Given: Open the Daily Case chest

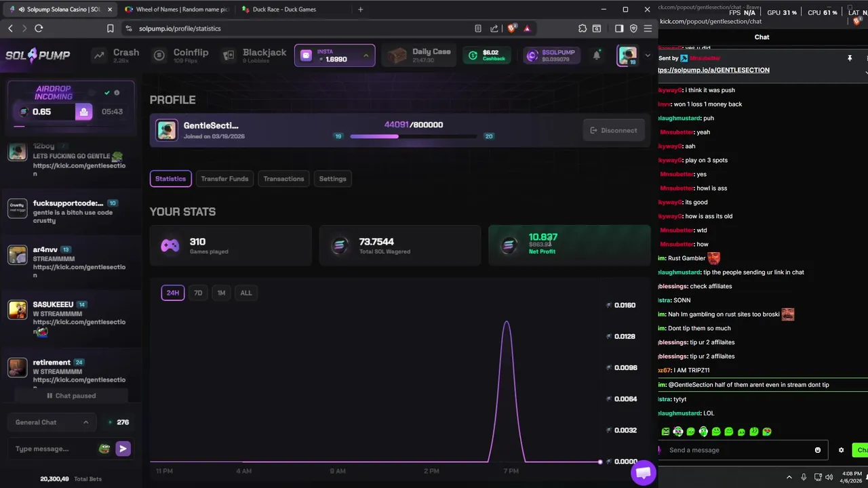Looking at the screenshot, I should 397,56.
